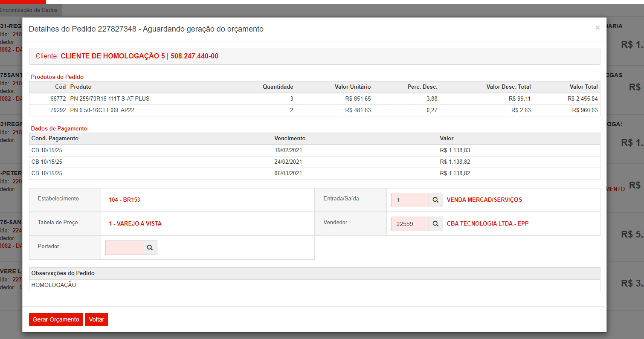Screen dimensions: 644x339
Task: Click the Valor Desc. Total column header
Action: [x=509, y=87]
